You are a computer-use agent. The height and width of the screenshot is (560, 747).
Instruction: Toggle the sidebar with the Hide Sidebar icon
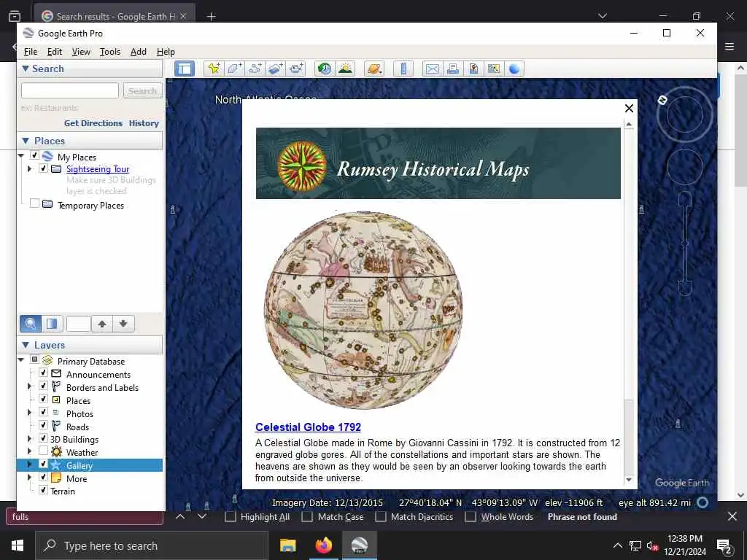pos(185,69)
